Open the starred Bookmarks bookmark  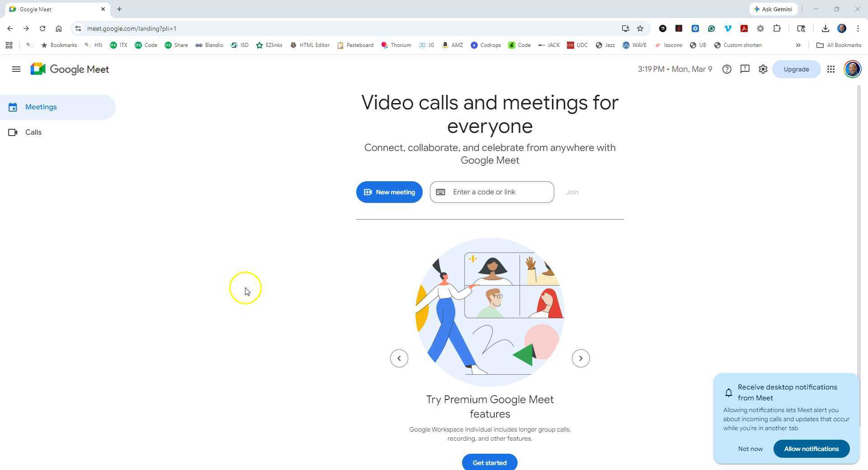pyautogui.click(x=59, y=45)
